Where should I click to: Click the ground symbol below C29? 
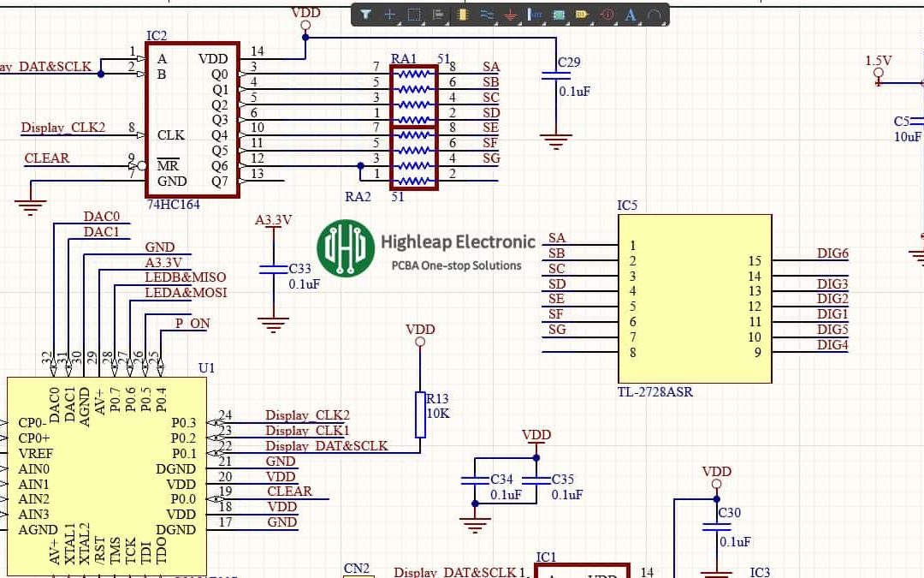[556, 142]
